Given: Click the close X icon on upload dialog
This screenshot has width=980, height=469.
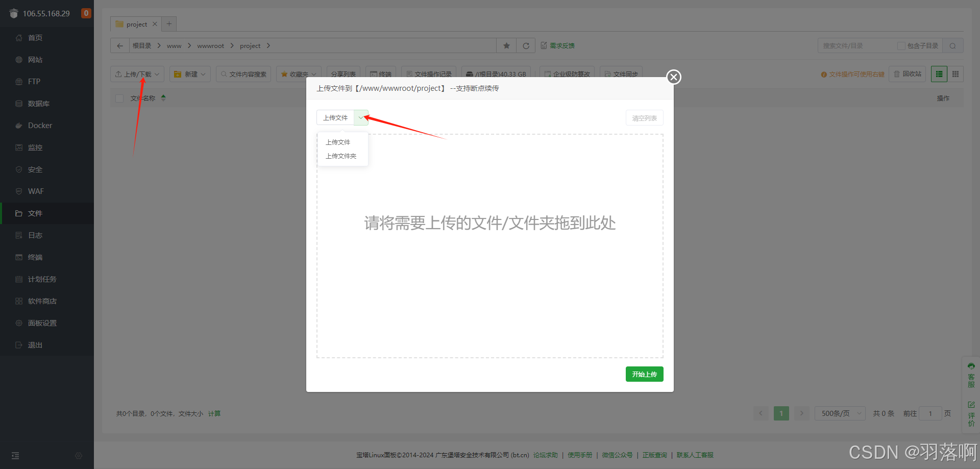Looking at the screenshot, I should pyautogui.click(x=674, y=77).
